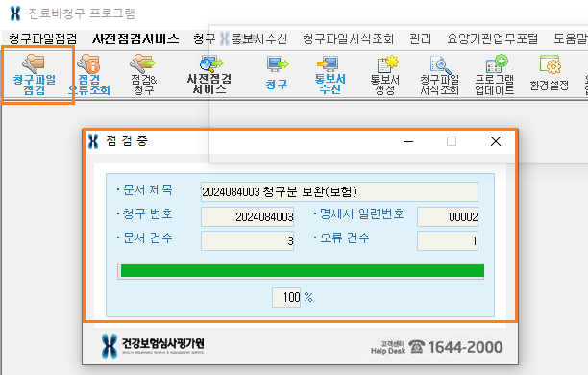Click the 청구파일점검 toolbar icon
Image resolution: width=588 pixels, height=375 pixels.
click(x=35, y=74)
